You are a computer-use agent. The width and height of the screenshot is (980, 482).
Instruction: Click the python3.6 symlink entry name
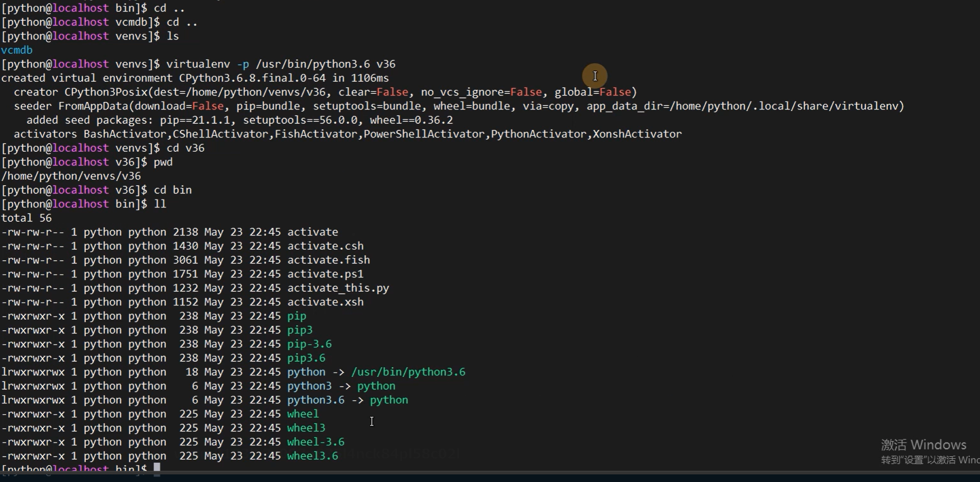tap(315, 400)
